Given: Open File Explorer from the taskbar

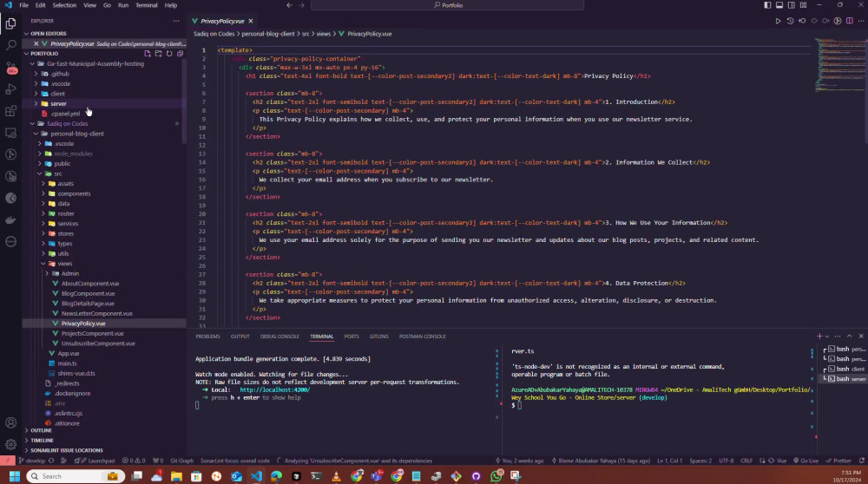Looking at the screenshot, I should click(176, 476).
